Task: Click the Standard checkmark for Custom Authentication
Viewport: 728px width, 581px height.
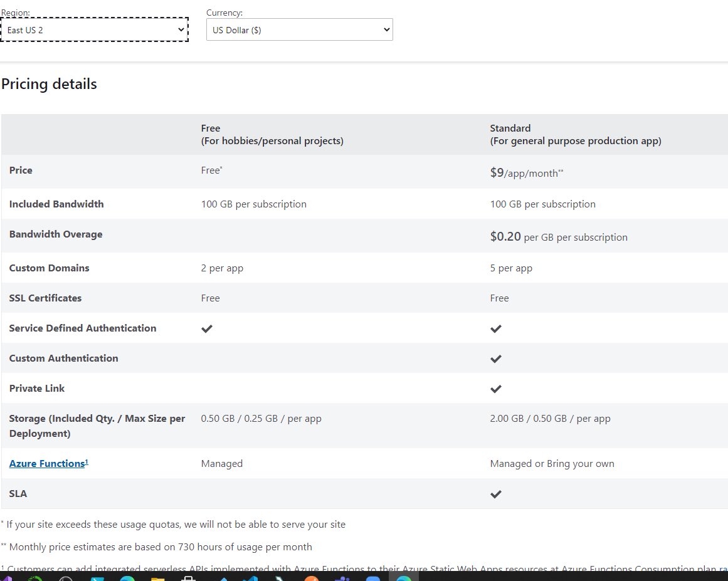Action: [496, 359]
